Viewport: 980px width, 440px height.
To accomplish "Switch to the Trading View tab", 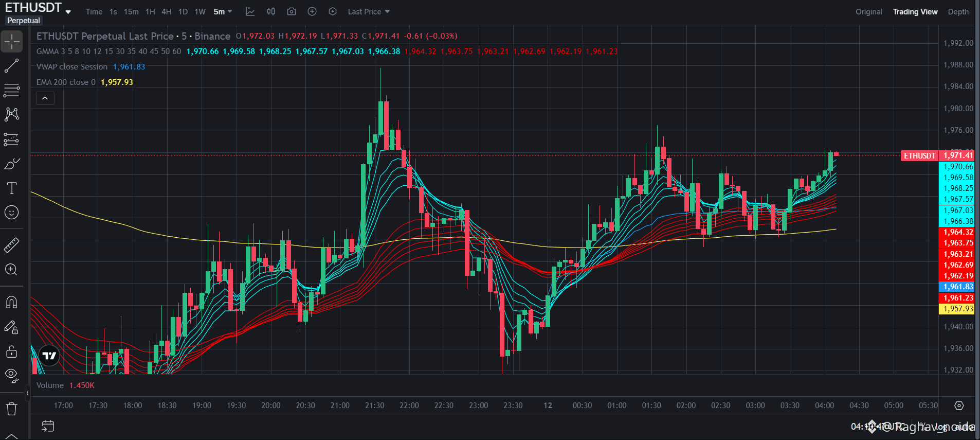I will pos(915,11).
